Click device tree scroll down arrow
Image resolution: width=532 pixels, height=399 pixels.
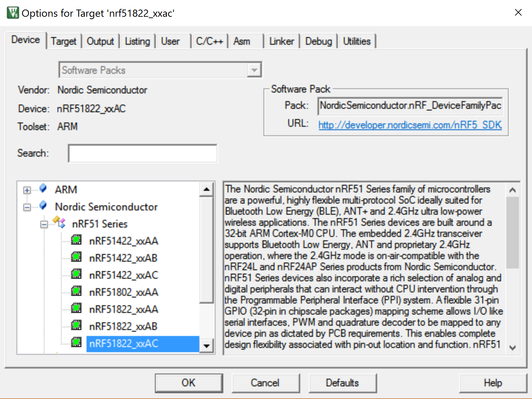(207, 345)
